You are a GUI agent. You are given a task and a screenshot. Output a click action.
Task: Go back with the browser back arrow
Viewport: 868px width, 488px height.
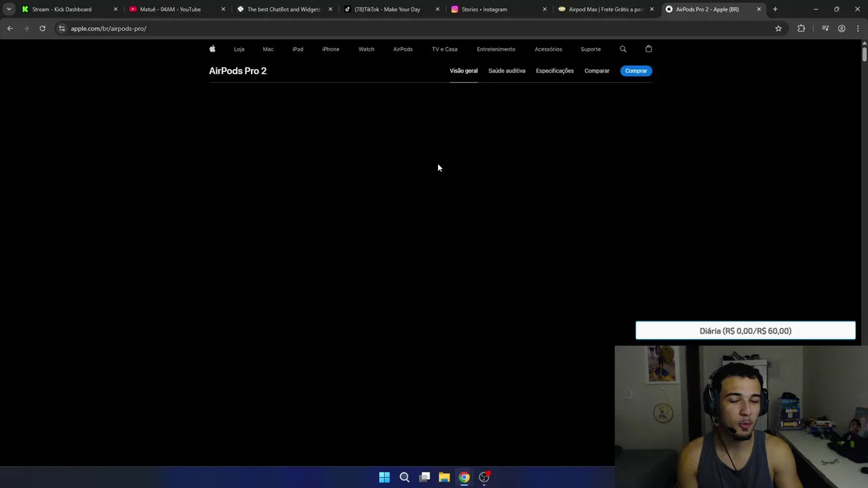[x=9, y=28]
